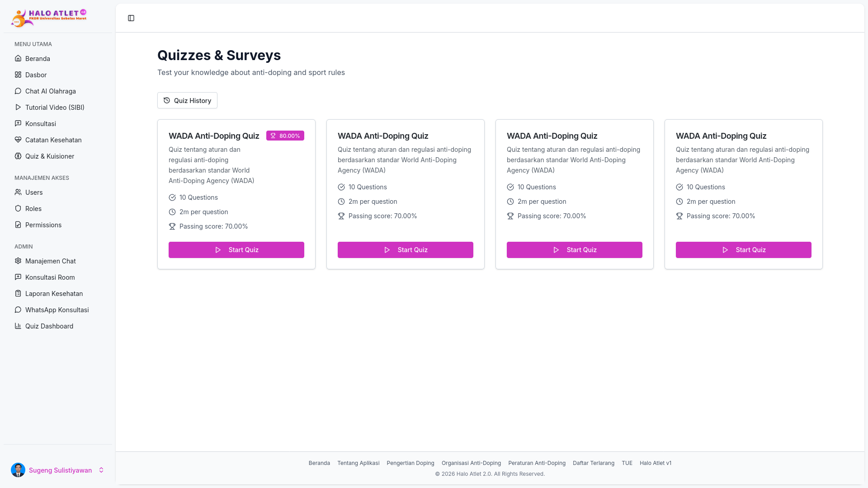This screenshot has width=868, height=488.
Task: Go to Dasbor in the sidebar
Action: pos(58,75)
